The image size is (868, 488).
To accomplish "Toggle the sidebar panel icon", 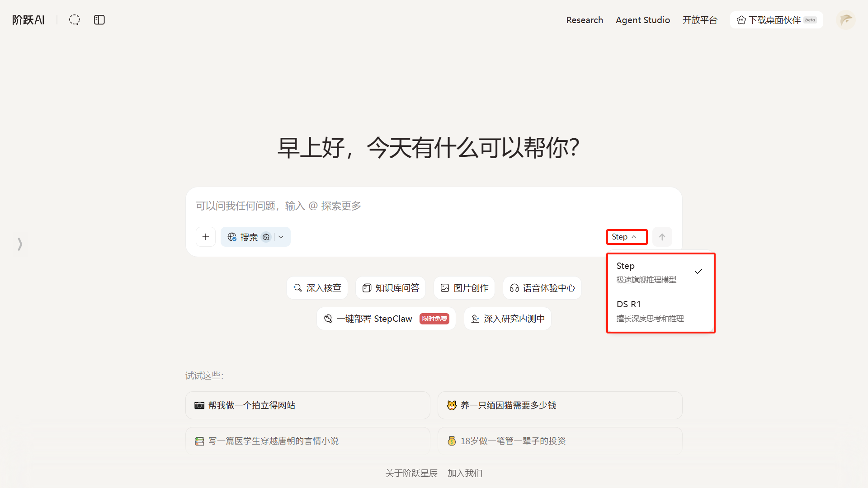I will tap(99, 20).
